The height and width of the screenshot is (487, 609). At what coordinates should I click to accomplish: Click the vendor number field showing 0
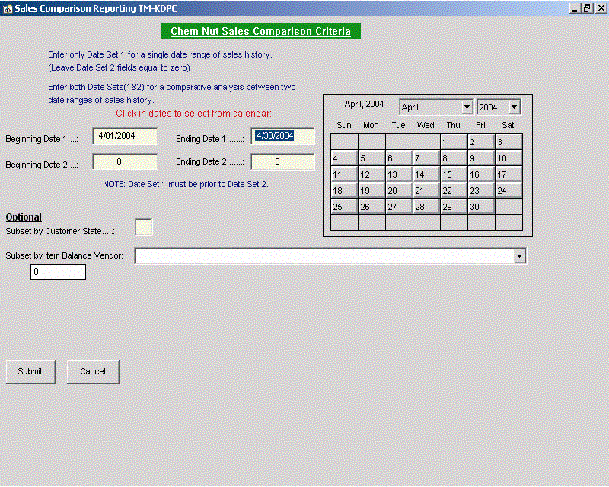pyautogui.click(x=58, y=272)
